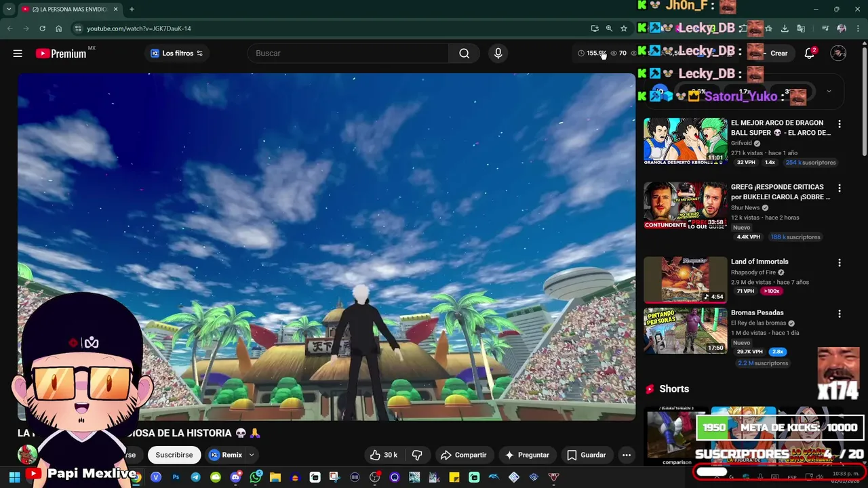The height and width of the screenshot is (488, 868).
Task: Click the Chrome address bar URL
Action: pyautogui.click(x=139, y=28)
